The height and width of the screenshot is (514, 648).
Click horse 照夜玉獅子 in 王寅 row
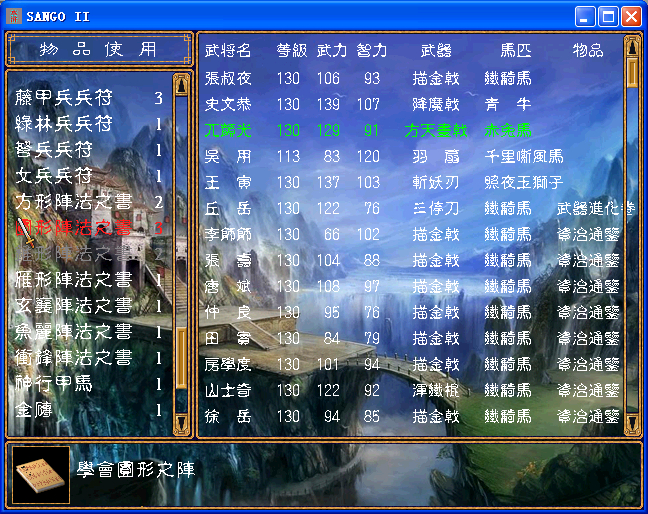click(524, 182)
